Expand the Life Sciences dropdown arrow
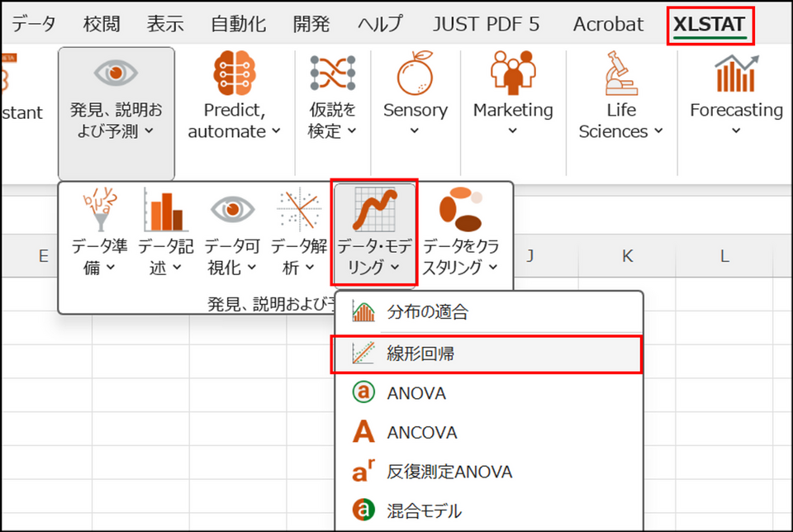793x532 pixels. [x=658, y=131]
